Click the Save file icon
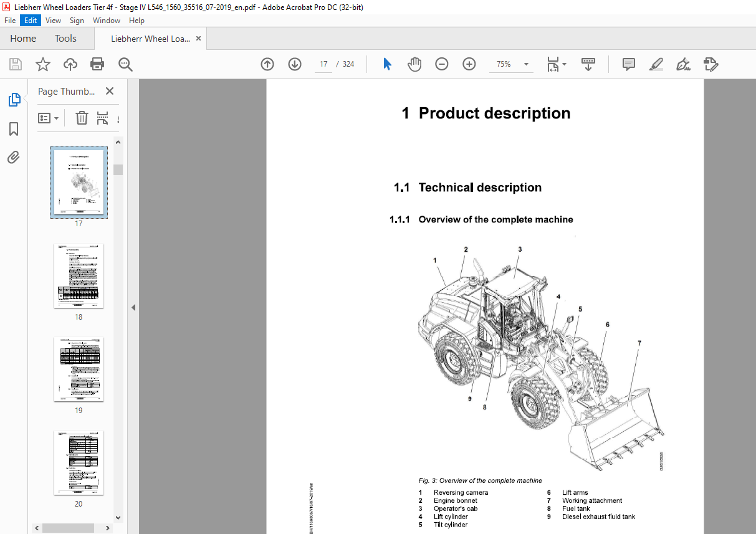 click(16, 64)
